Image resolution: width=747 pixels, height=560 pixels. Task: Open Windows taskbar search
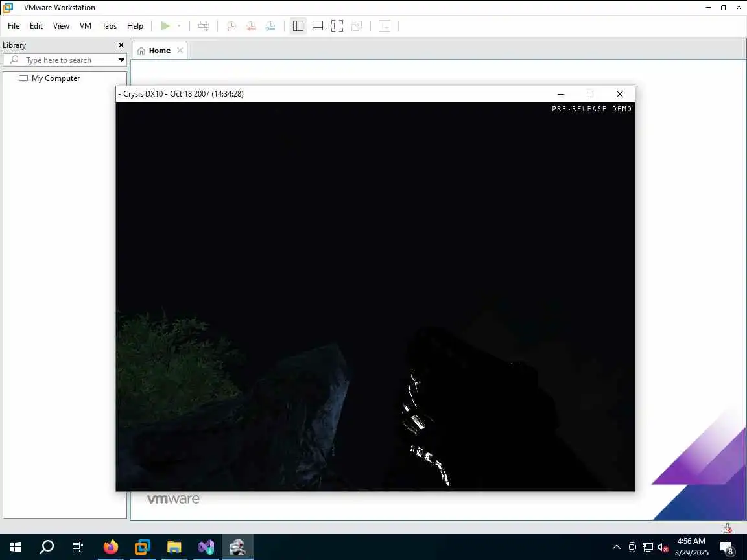coord(46,546)
